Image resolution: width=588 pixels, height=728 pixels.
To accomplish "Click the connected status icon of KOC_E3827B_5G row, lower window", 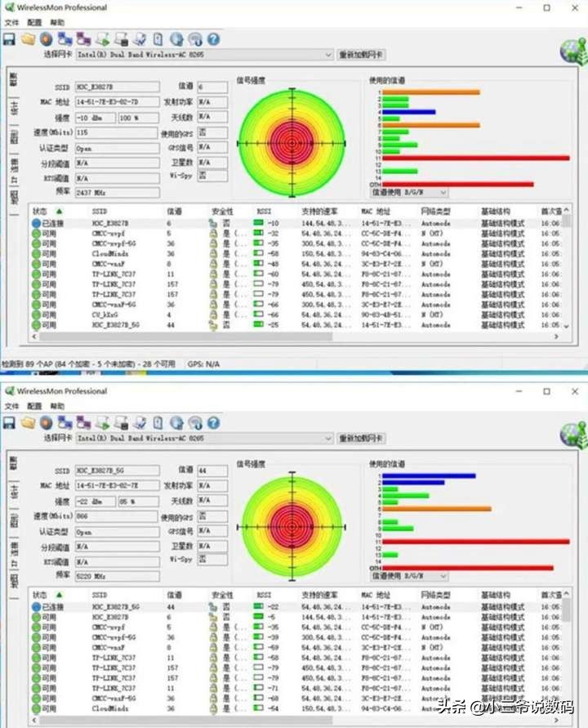I will pos(36,607).
